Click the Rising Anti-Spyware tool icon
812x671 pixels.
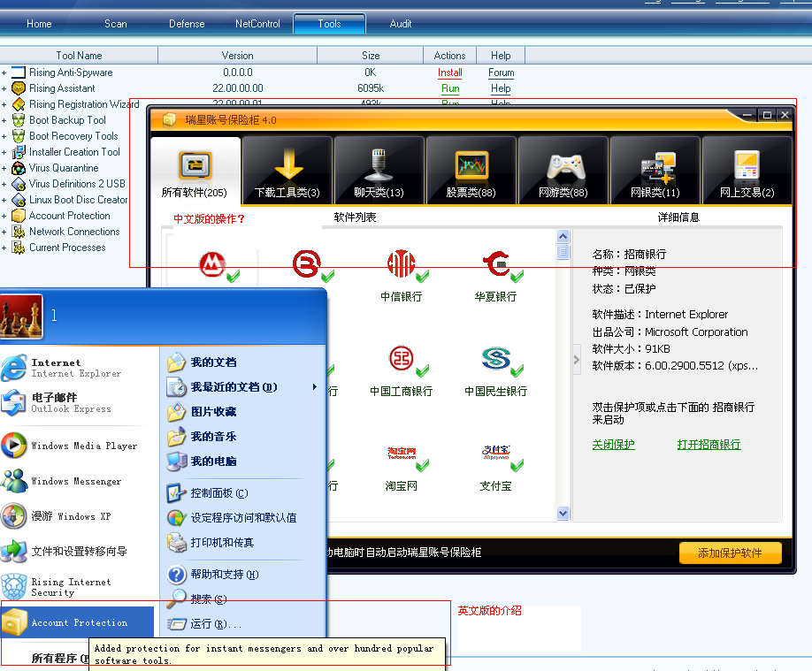pos(18,72)
